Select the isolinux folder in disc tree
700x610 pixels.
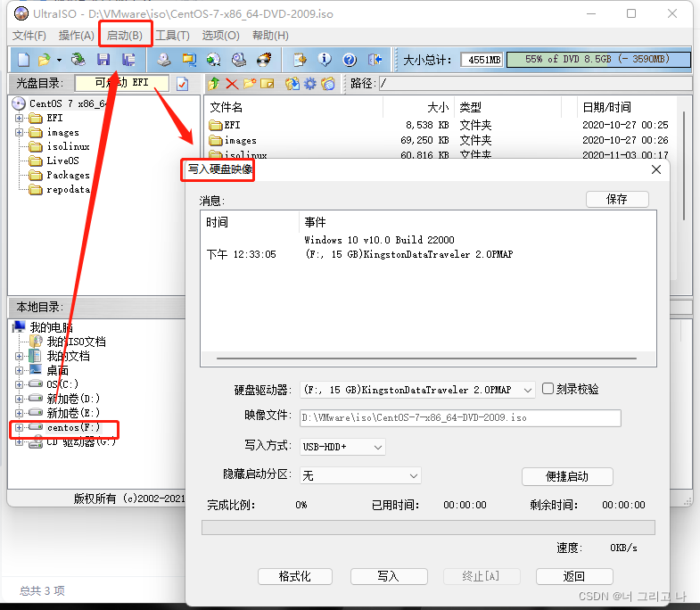[x=68, y=146]
